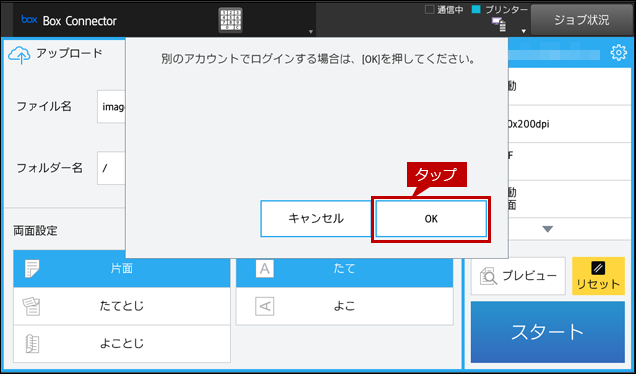636x374 pixels.
Task: Click the フォルダー名 input field
Action: [x=111, y=168]
